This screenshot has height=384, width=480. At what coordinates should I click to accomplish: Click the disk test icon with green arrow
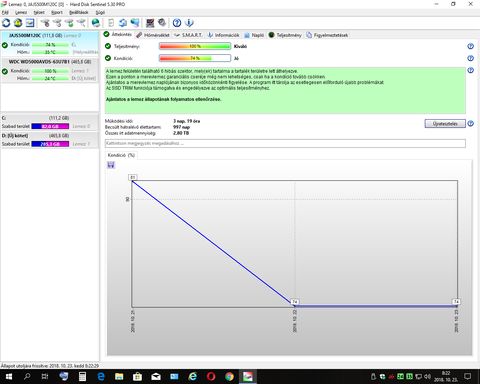69,23
